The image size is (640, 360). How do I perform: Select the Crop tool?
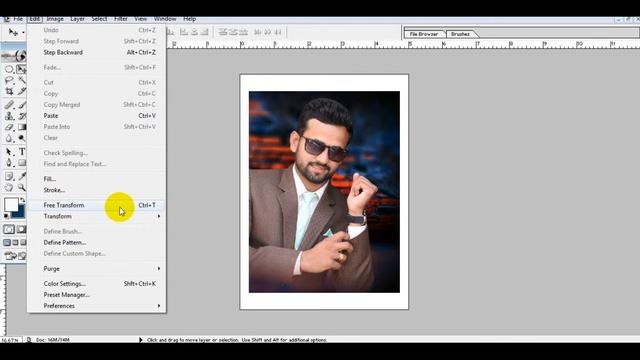[9, 91]
